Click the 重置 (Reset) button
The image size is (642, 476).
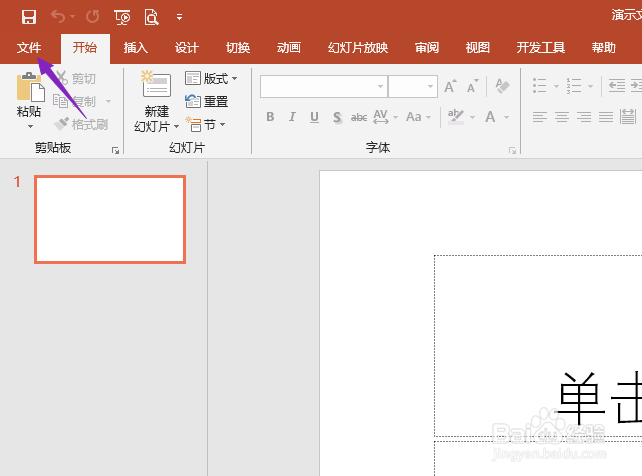[x=206, y=101]
